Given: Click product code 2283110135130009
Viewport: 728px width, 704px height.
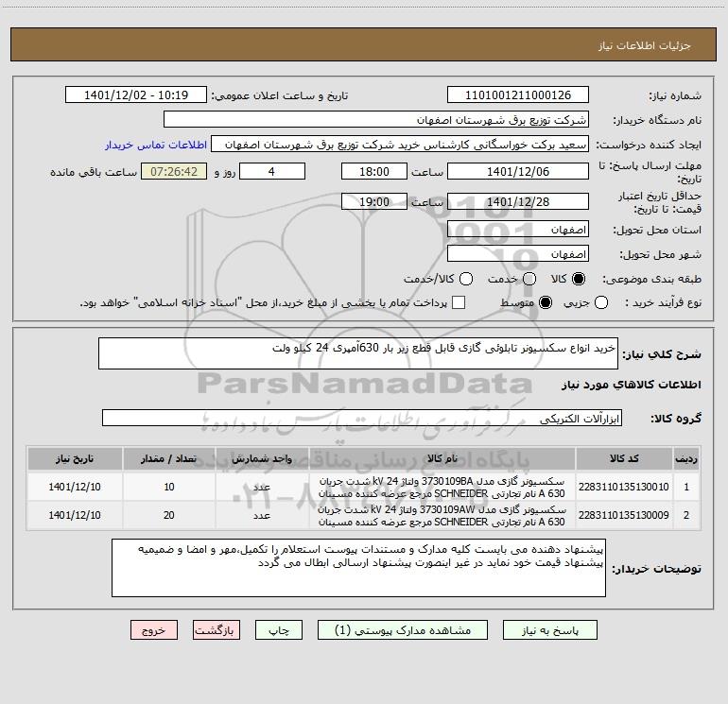Looking at the screenshot, I should pos(624,515).
